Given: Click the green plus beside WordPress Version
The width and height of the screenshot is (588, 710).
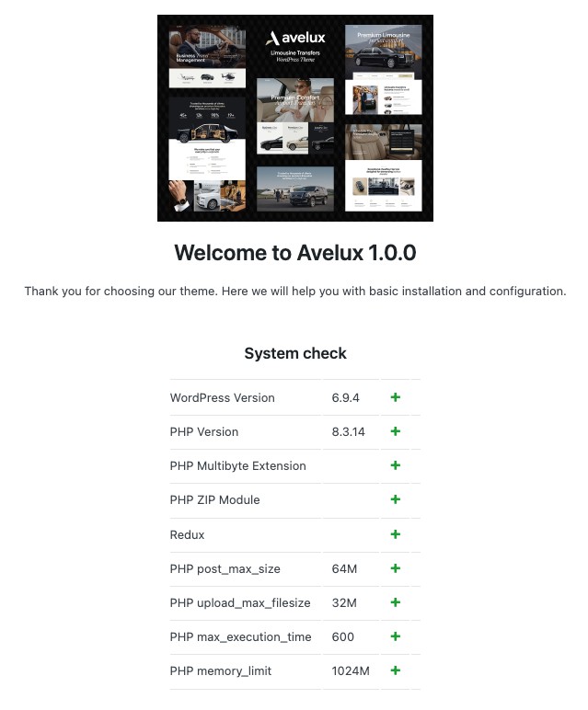Looking at the screenshot, I should point(396,397).
